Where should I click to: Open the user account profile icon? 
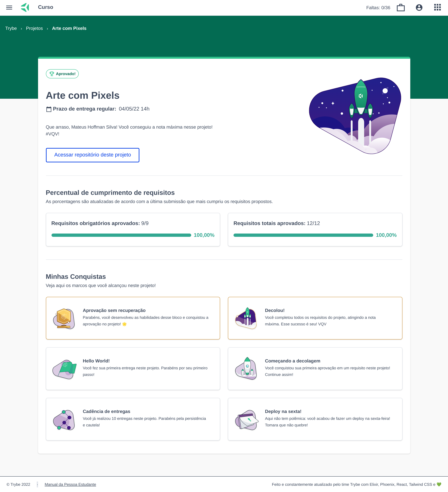[x=419, y=8]
